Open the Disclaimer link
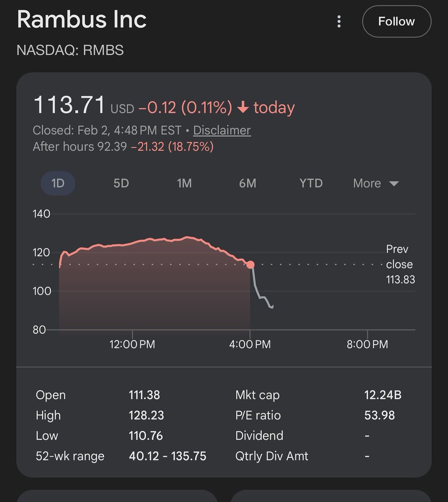The width and height of the screenshot is (448, 502). pos(222,130)
